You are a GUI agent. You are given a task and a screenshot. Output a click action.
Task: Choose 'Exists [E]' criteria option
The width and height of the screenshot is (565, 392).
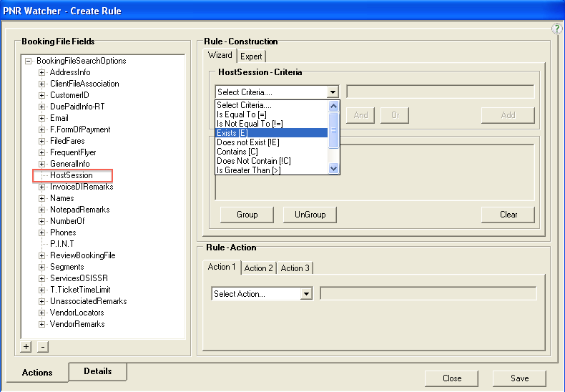(x=272, y=133)
